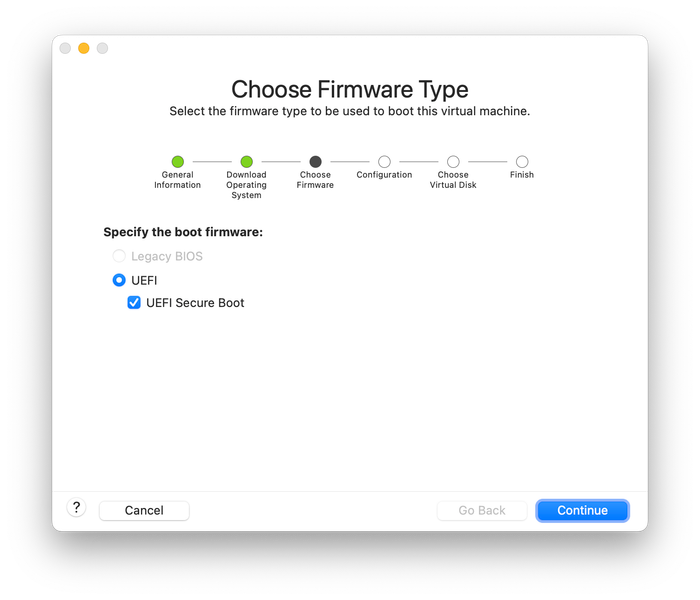Click the Choose Virtual Disk step circle
Screen dimensions: 700x600
453,161
